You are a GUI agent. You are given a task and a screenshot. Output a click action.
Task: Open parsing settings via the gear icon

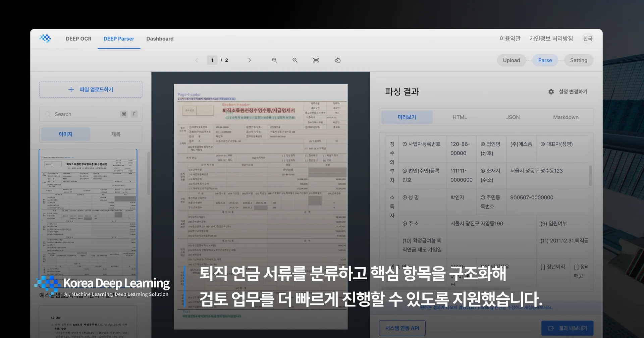550,92
